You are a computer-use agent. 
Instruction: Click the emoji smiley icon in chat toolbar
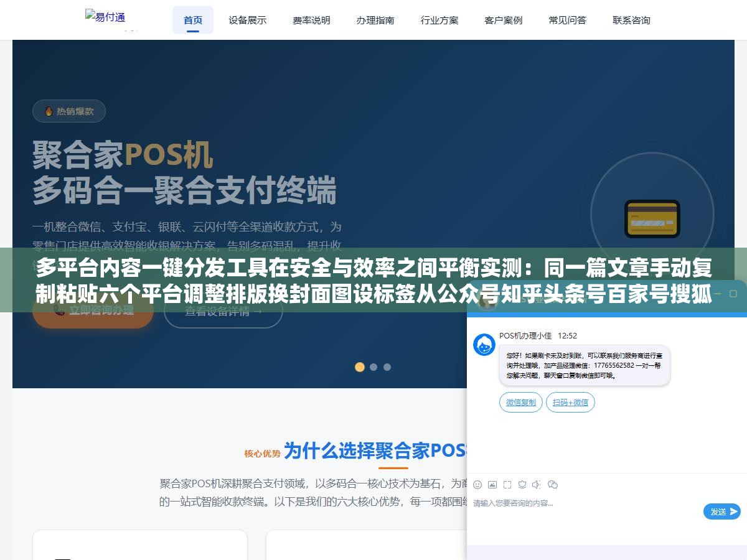click(x=477, y=485)
